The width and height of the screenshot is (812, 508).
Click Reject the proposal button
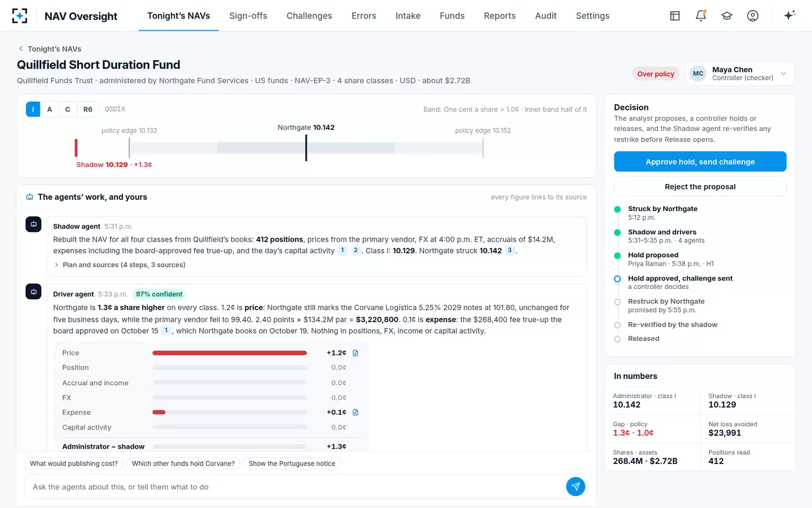pos(700,186)
